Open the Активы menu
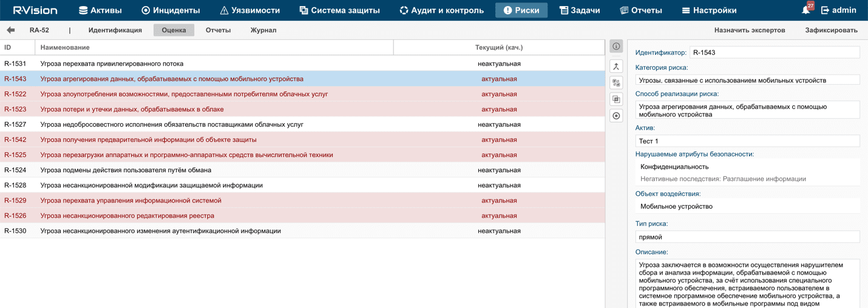This screenshot has width=868, height=308. point(100,10)
